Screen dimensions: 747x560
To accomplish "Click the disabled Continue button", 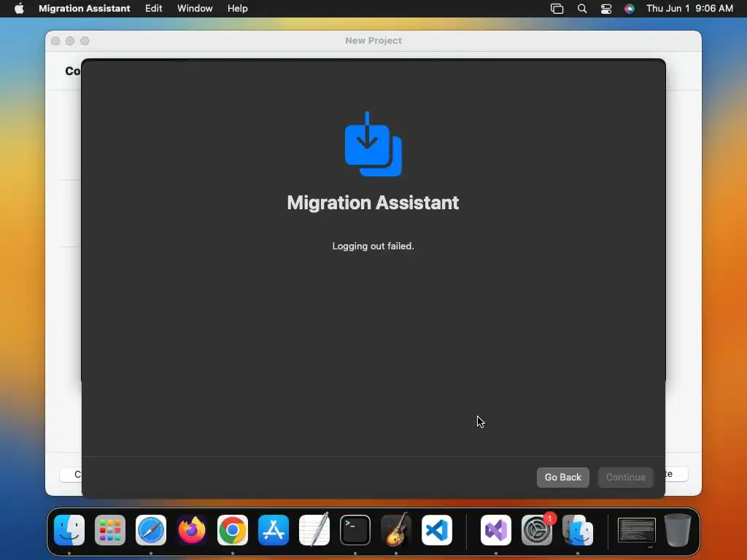I will (625, 477).
